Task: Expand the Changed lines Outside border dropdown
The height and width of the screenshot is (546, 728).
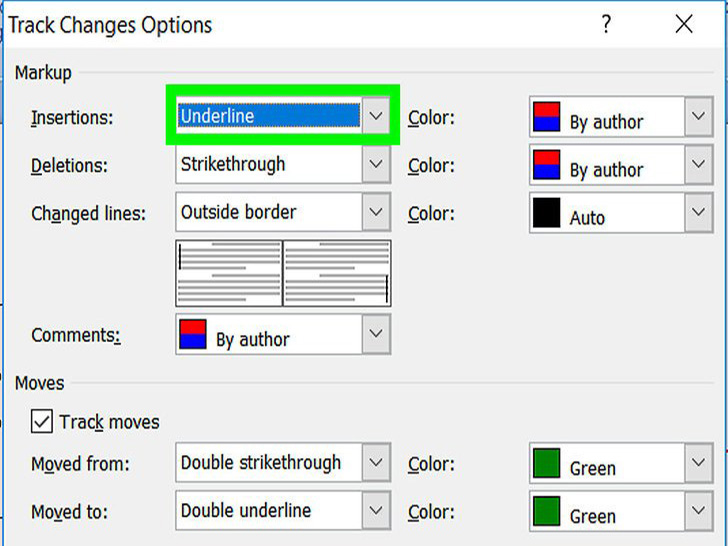Action: coord(376,212)
